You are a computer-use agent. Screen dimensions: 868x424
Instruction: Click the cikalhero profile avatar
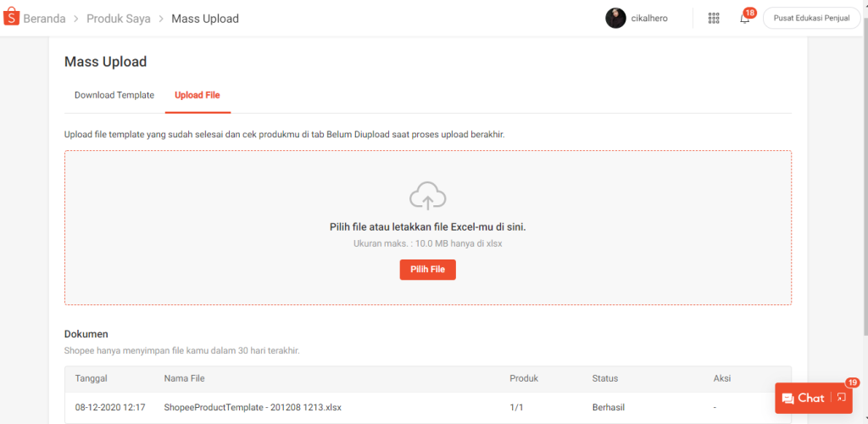pos(615,19)
